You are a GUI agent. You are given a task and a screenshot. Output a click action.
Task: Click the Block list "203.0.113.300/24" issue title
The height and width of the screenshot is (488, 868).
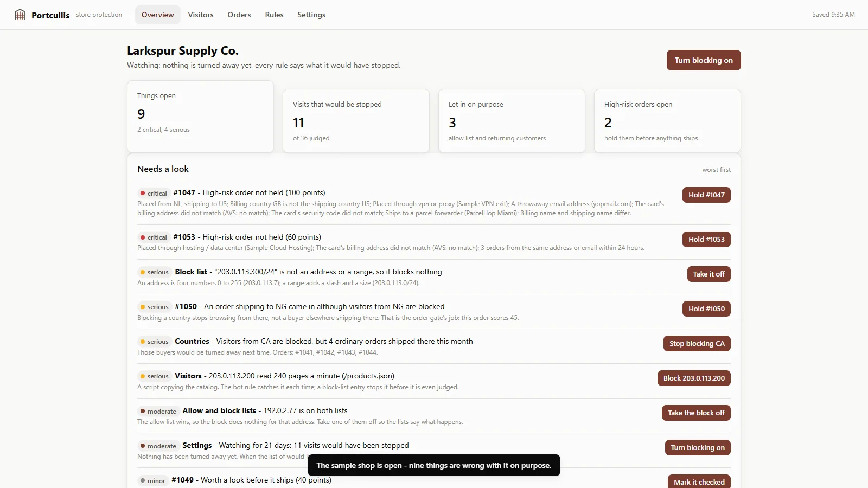[308, 272]
